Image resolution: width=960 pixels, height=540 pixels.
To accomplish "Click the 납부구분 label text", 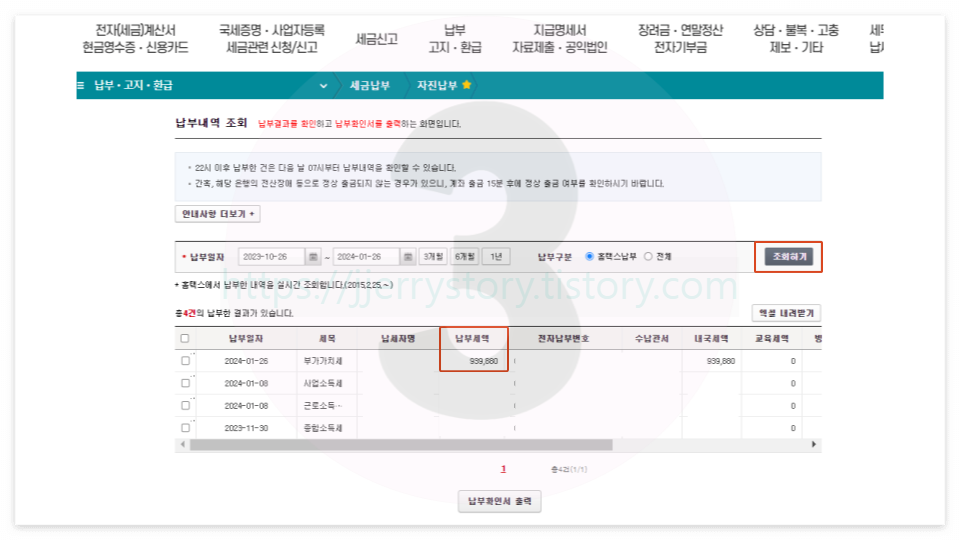I will point(555,257).
